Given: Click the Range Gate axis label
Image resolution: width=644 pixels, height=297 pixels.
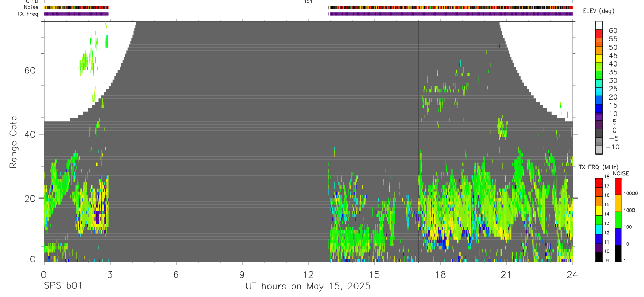Looking at the screenshot, I should click(x=14, y=142).
